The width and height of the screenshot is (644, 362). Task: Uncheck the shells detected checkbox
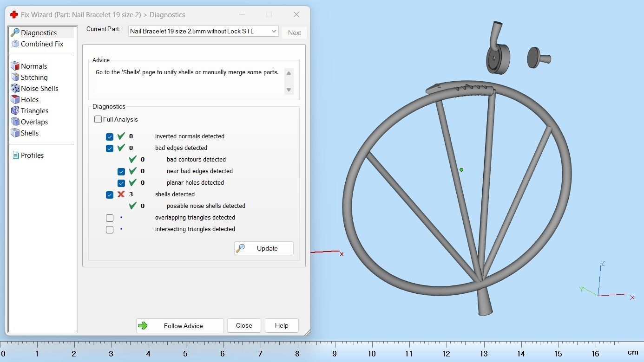(110, 194)
